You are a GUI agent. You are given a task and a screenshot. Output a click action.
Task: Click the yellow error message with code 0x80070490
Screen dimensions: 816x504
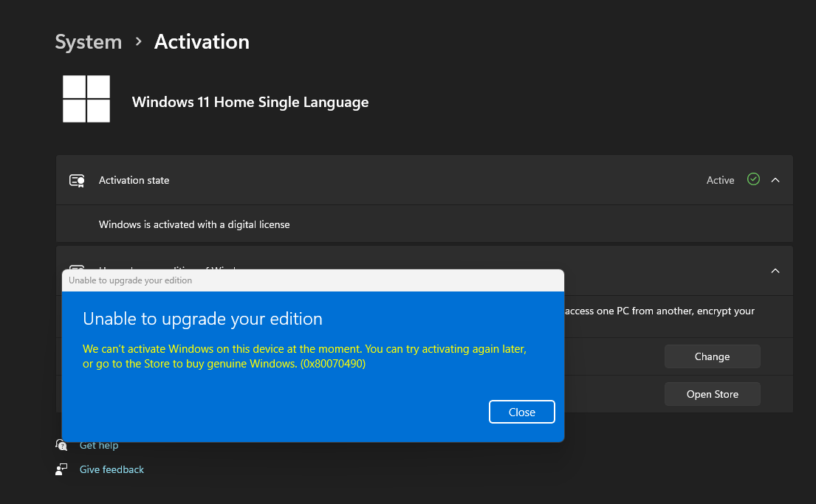point(304,356)
